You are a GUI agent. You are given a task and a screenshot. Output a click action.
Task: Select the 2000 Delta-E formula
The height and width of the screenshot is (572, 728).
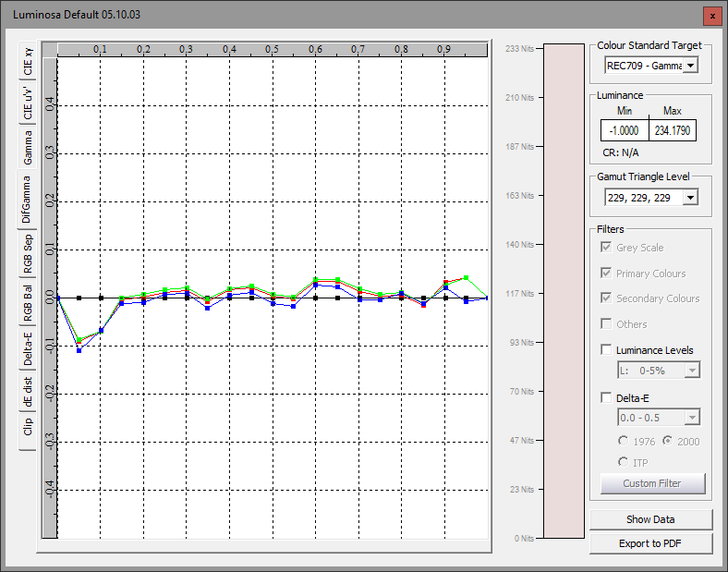coord(667,441)
